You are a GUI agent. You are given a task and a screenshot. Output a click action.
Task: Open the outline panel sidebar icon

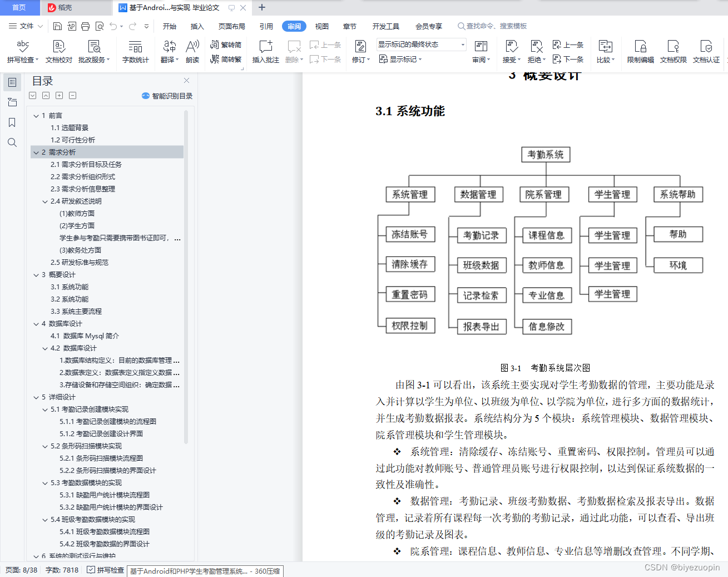12,82
